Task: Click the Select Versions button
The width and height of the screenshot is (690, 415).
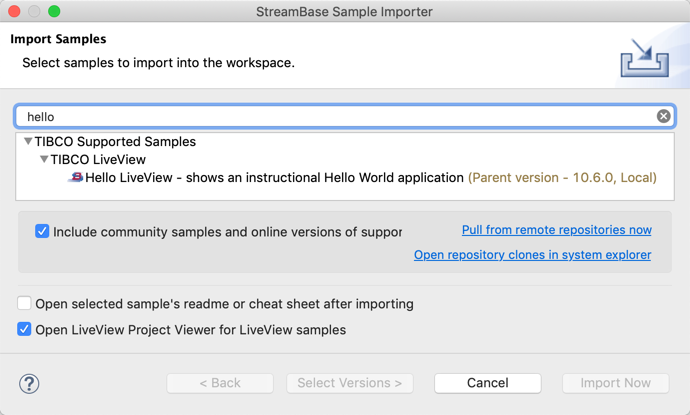Action: [349, 383]
